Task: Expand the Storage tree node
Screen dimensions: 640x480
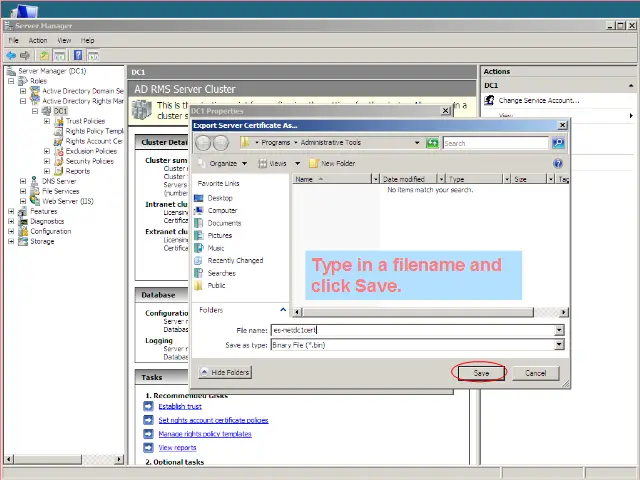Action: [11, 241]
